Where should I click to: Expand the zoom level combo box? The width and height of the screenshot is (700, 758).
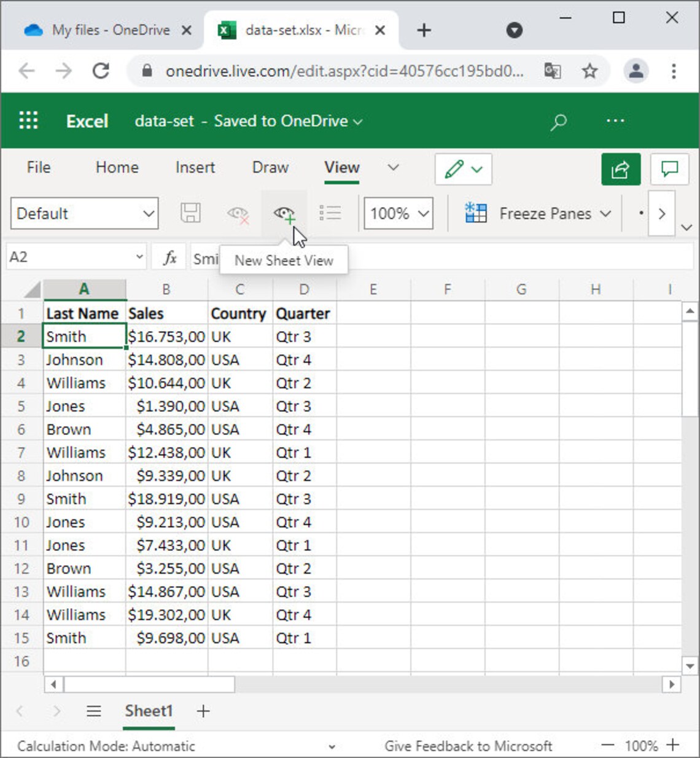[423, 213]
